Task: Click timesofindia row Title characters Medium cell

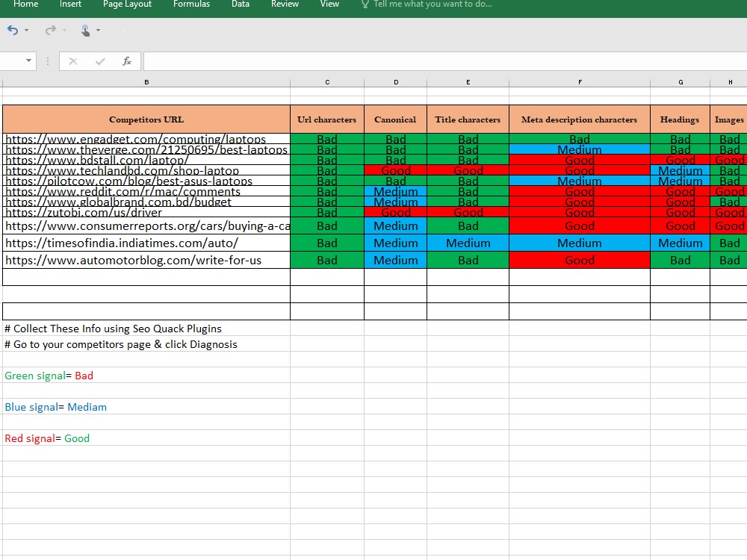Action: point(468,243)
